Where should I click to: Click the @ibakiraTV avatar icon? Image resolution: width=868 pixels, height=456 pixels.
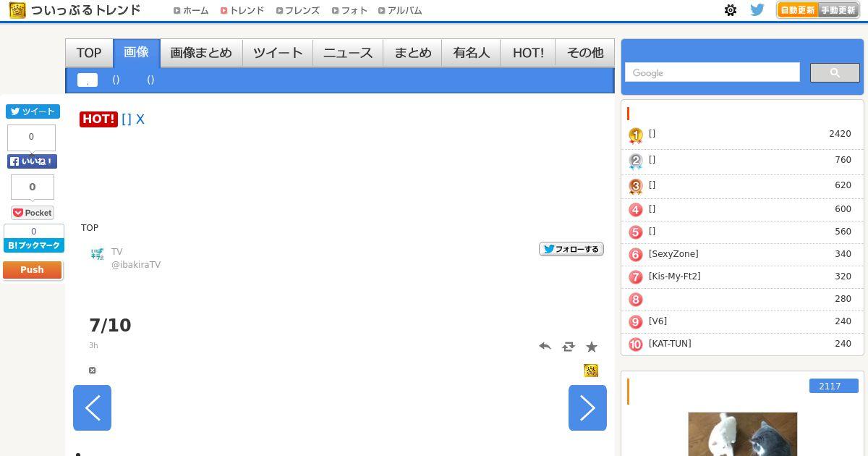(x=97, y=254)
